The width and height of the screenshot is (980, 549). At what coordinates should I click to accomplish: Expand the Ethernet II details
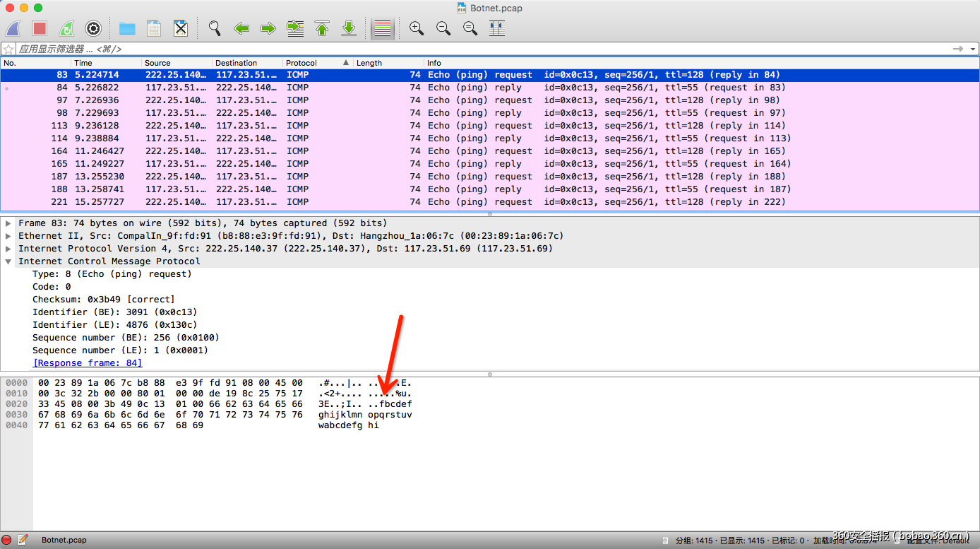8,236
